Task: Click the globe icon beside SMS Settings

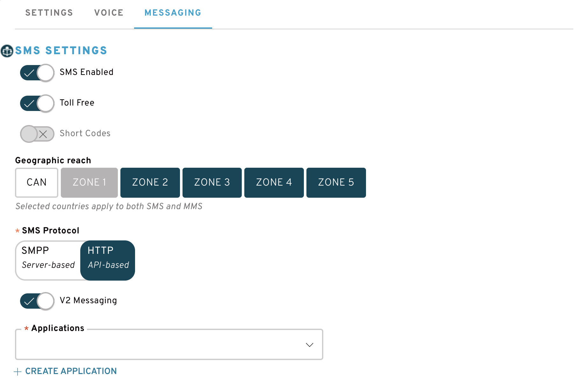Action: (x=7, y=51)
